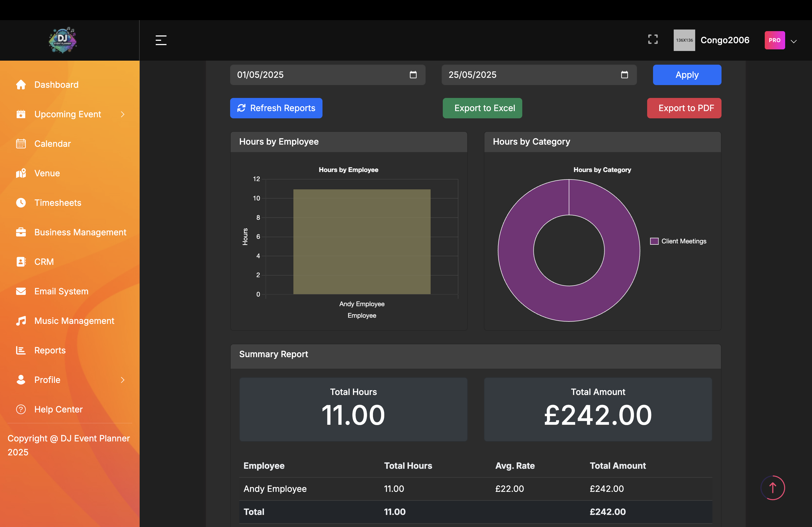Screen dimensions: 812x527
Task: Click the Calendar grid icon
Action: point(21,144)
